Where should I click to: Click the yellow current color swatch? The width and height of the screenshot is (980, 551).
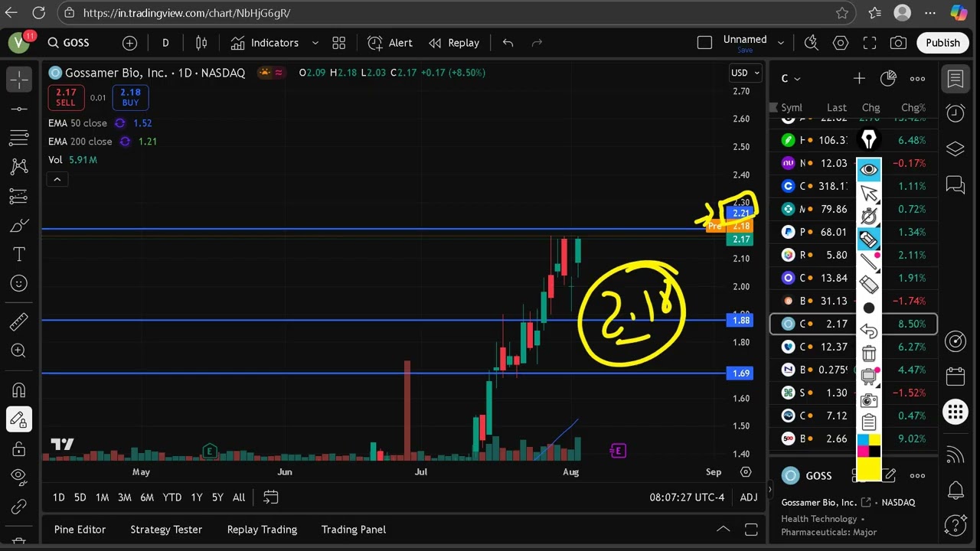[868, 468]
